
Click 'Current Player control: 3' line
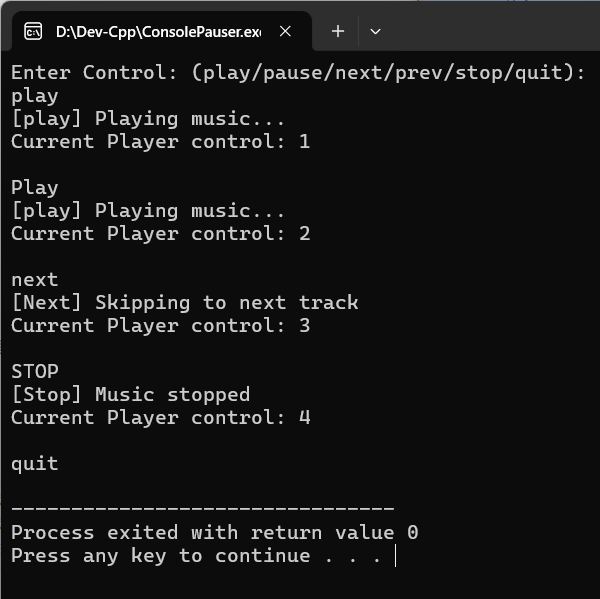[161, 326]
